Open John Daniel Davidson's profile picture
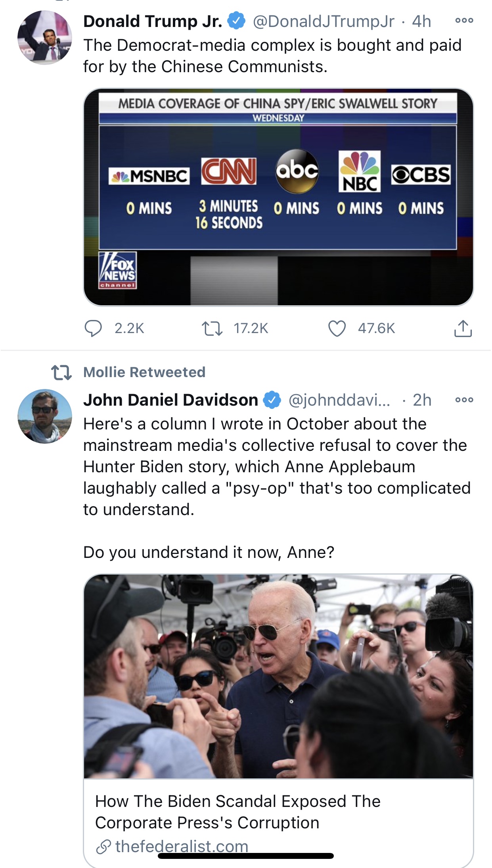Screen dimensions: 492x868 (x=45, y=416)
